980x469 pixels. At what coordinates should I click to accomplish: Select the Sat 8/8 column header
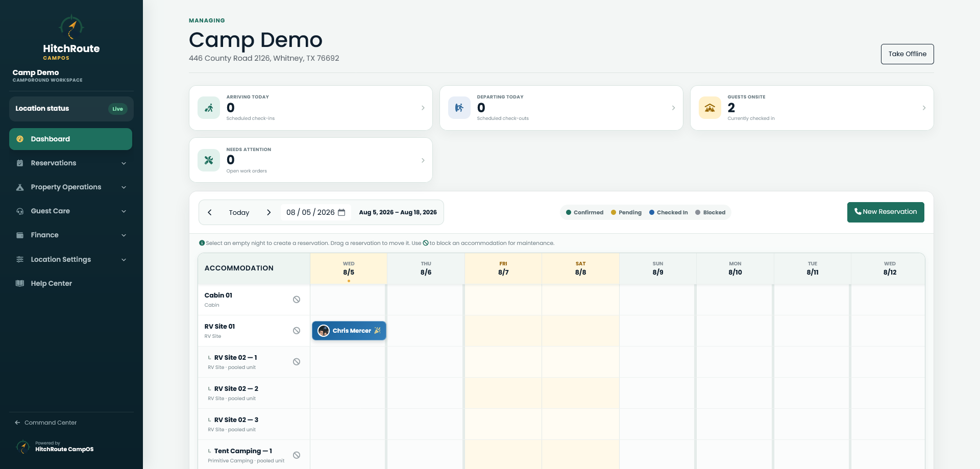(580, 268)
